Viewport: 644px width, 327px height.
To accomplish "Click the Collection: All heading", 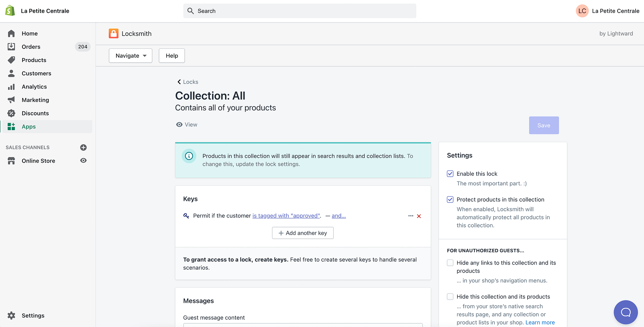I will (x=210, y=96).
